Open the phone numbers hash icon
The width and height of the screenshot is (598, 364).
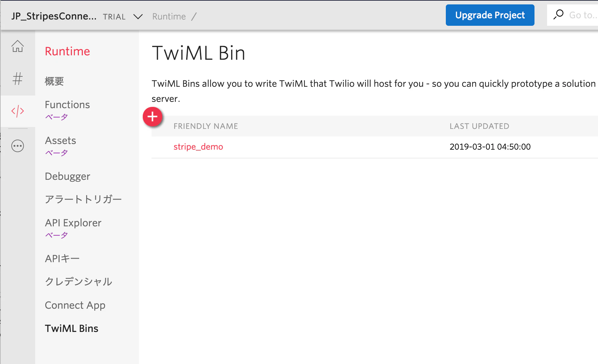pos(18,79)
